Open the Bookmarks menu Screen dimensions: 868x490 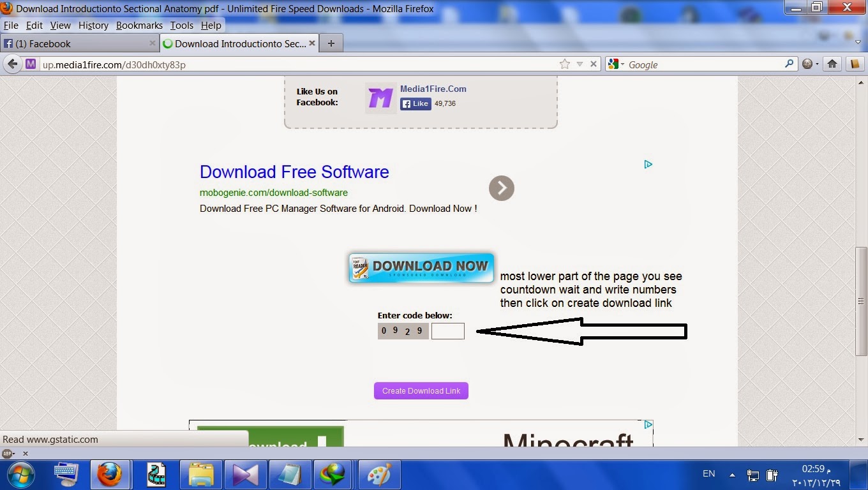139,26
